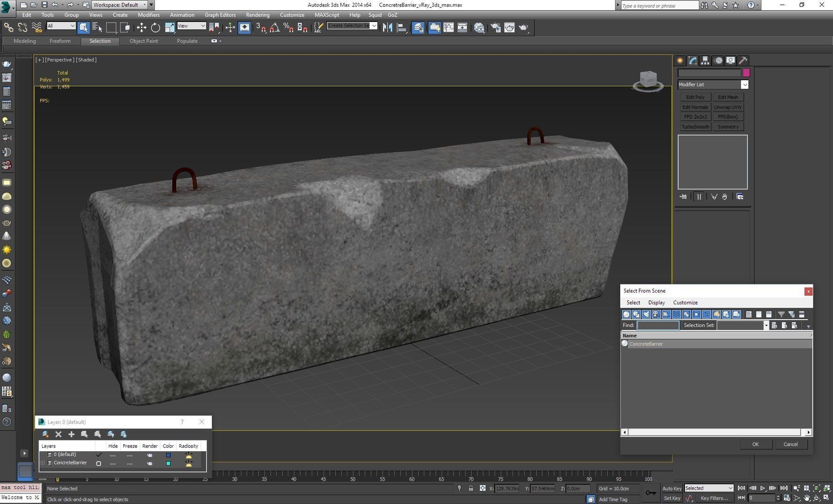Screen dimensions: 833x504
Task: Click OK in Select From Scene
Action: [x=756, y=444]
